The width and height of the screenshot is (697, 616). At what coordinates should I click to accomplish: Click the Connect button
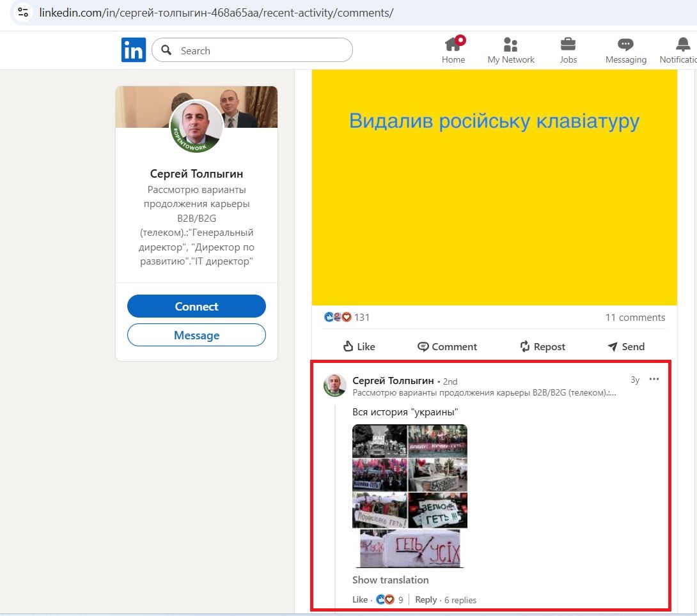(x=196, y=306)
